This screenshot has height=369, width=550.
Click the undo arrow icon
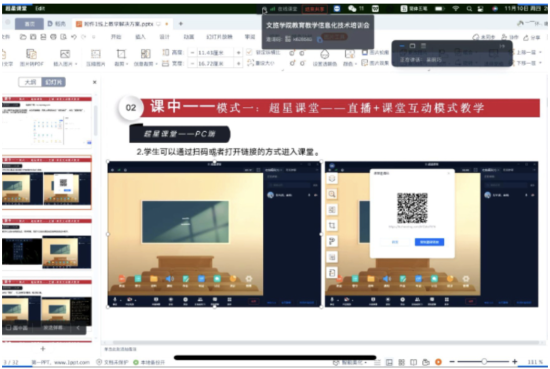tap(74, 37)
